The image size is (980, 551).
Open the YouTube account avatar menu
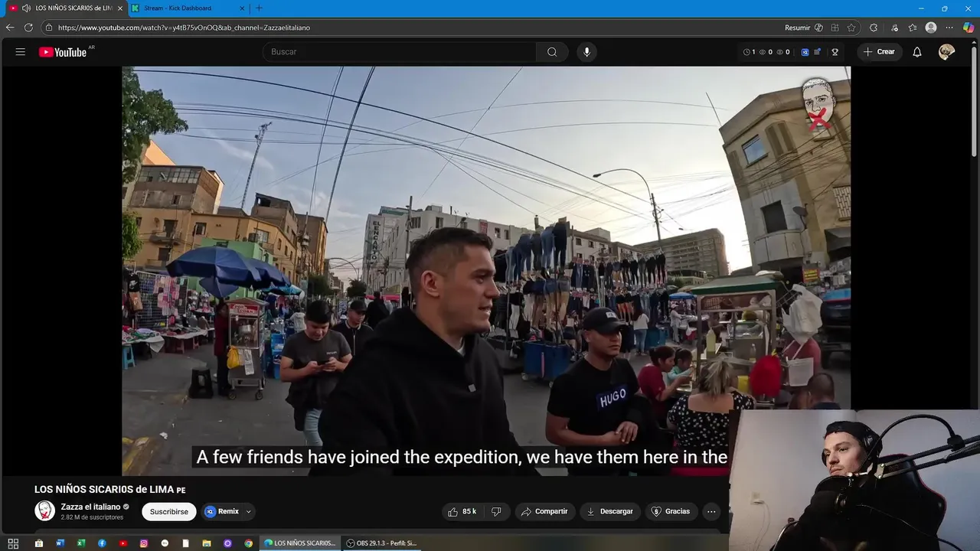946,52
